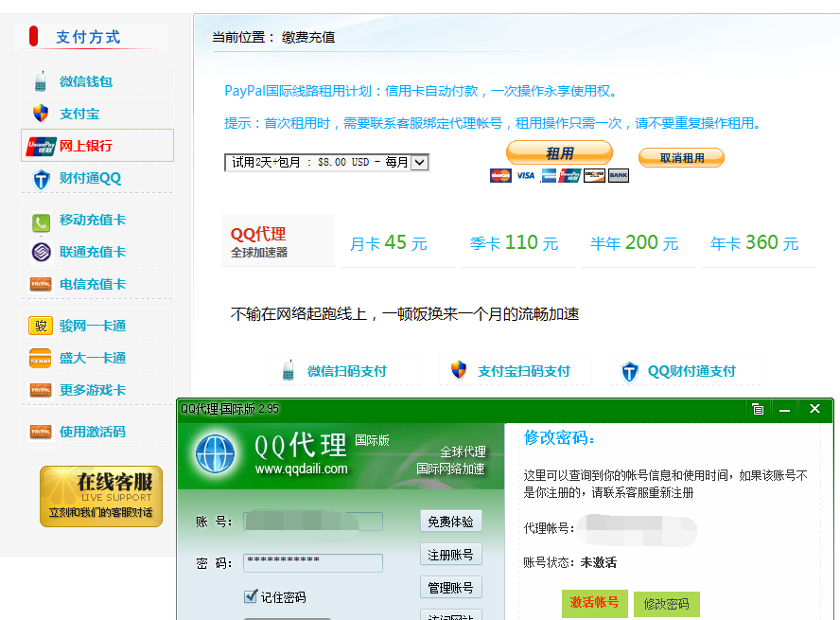This screenshot has height=620, width=840.
Task: Open the PayPal plan dropdown
Action: (x=327, y=163)
